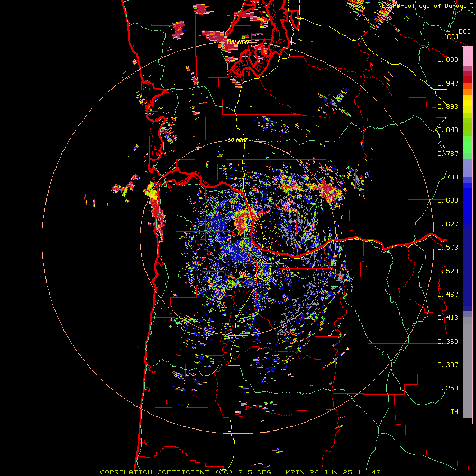Screen dimensions: 476x476
Task: Click the 0.573 scale label
Action: 448,248
